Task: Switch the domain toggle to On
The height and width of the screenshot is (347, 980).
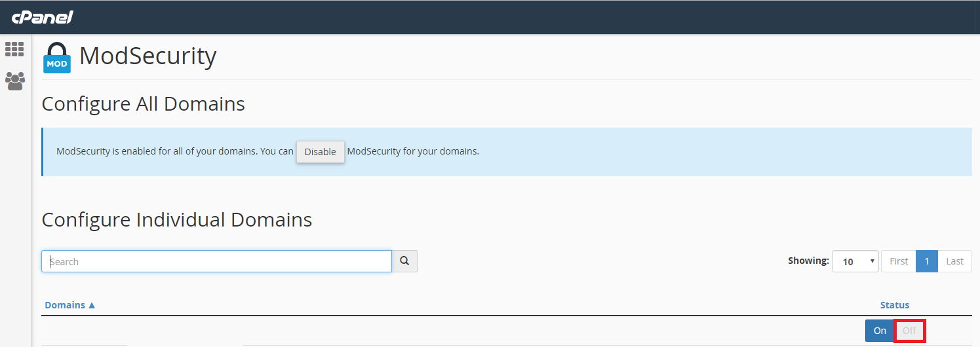Action: pos(880,331)
